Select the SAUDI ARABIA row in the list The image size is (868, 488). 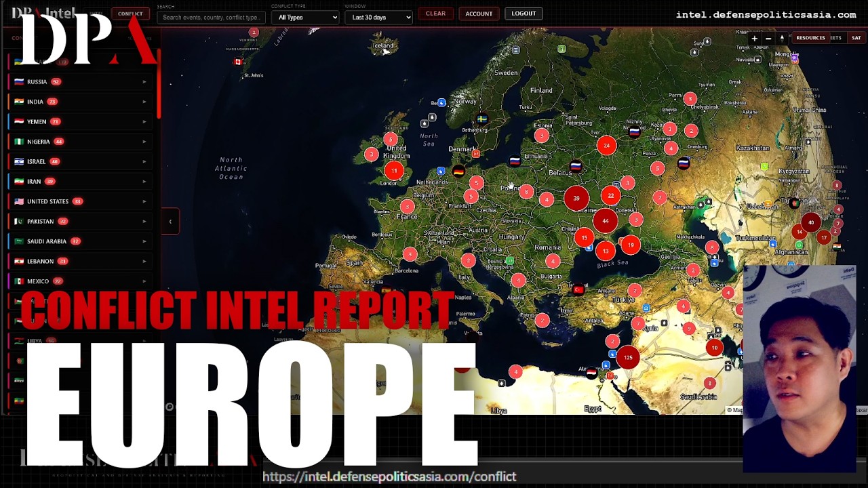(80, 241)
